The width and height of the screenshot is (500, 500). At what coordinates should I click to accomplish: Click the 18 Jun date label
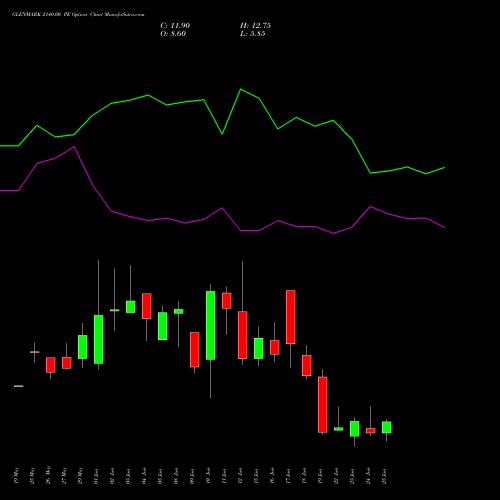(305, 476)
